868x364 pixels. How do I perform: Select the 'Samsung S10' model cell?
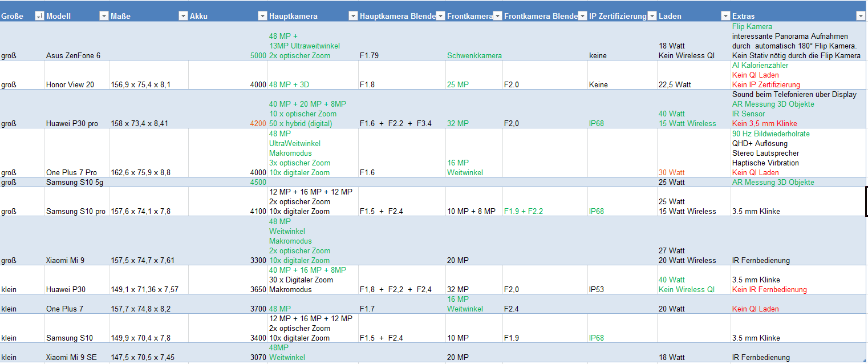pos(76,328)
